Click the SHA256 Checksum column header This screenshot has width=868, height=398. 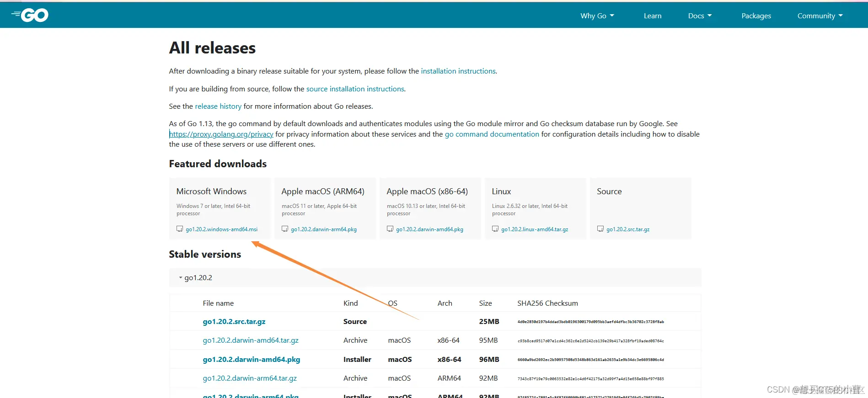[547, 303]
